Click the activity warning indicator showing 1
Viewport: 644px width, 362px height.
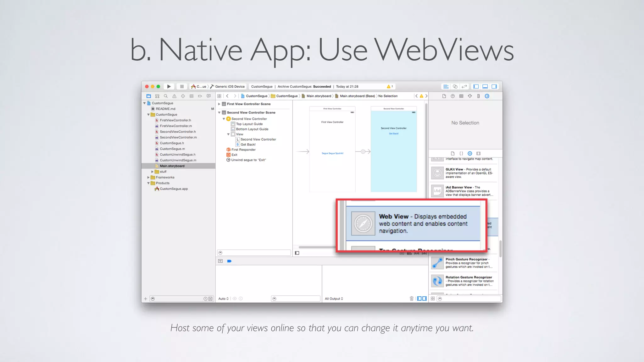390,86
